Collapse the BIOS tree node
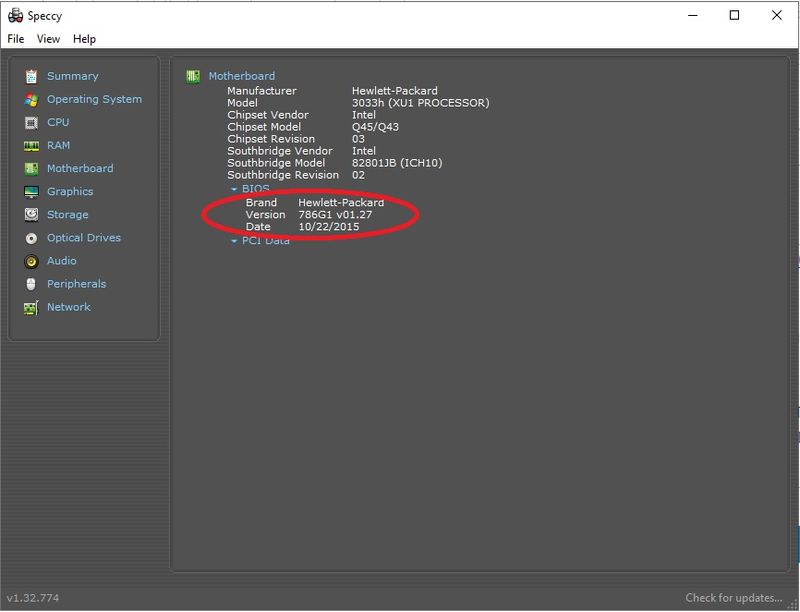This screenshot has height=612, width=800. pos(234,189)
